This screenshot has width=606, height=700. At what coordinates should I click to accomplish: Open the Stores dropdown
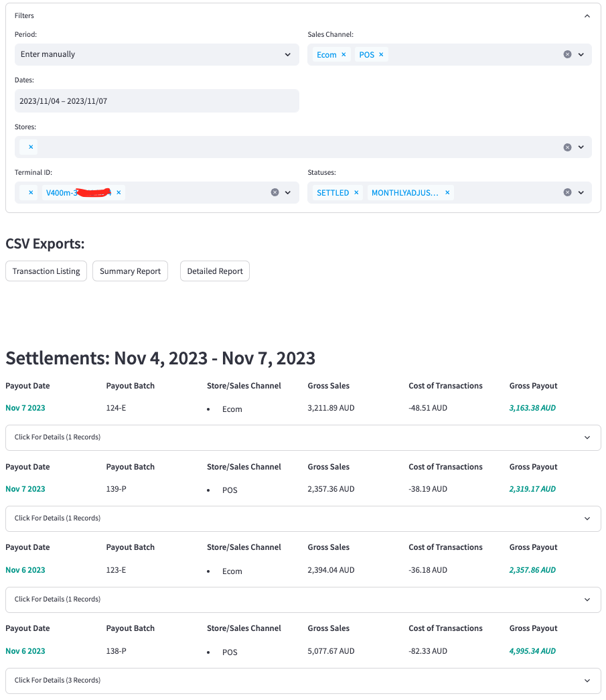pos(581,147)
